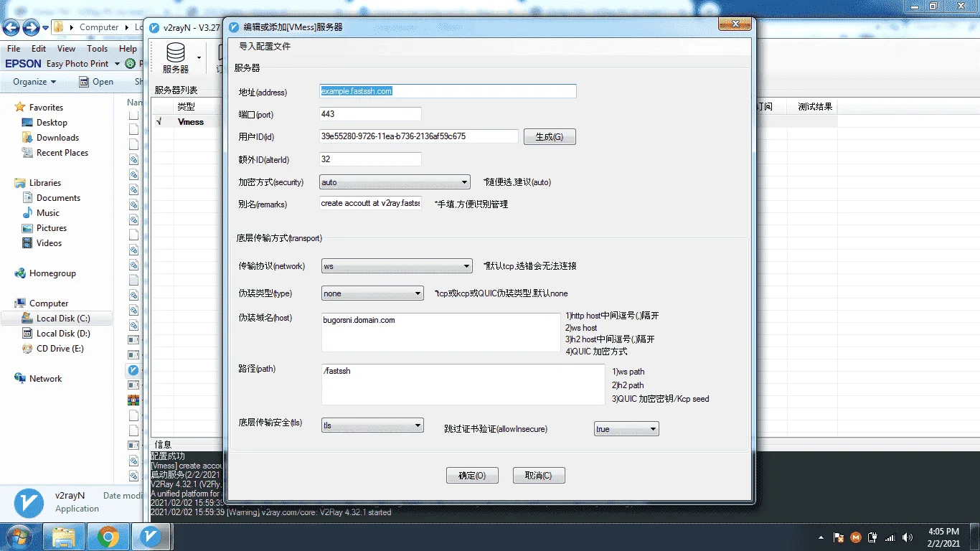980x551 pixels.
Task: Click the network signal tray icon
Action: [x=890, y=537]
